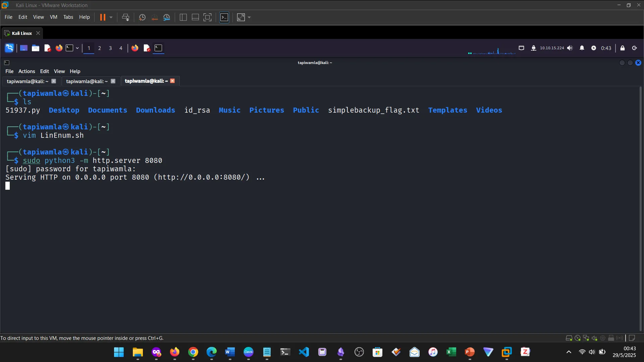Viewport: 644px width, 362px height.
Task: Toggle the VMware library sidebar
Action: click(183, 17)
